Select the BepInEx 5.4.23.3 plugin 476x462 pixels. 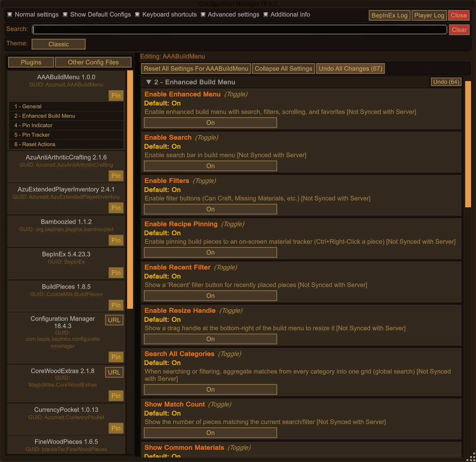tap(66, 254)
